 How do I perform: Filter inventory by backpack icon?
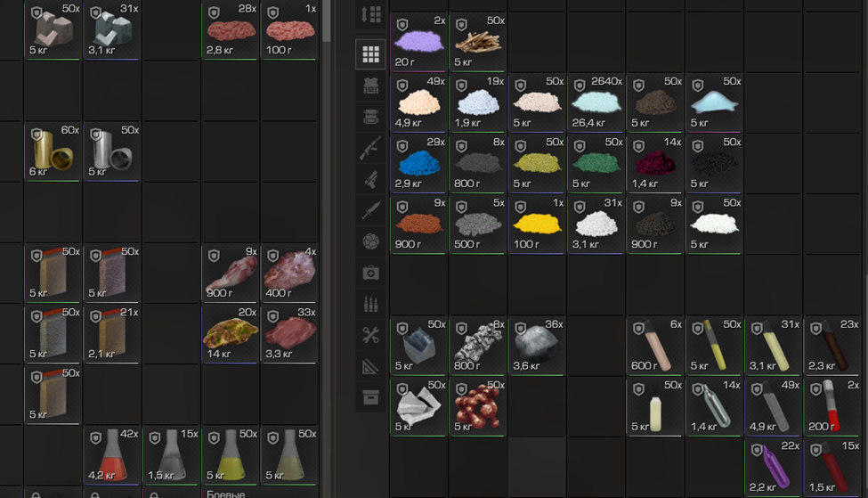click(370, 117)
